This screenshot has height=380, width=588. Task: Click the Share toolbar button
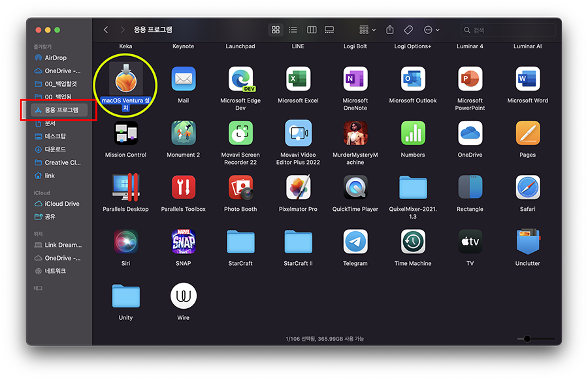[x=390, y=29]
